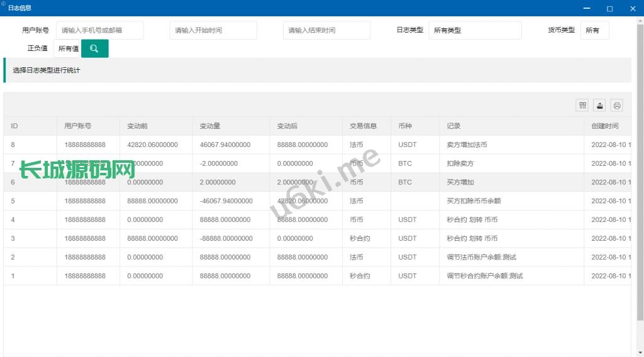Image resolution: width=644 pixels, height=357 pixels.
Task: Click the start time input field
Action: (213, 30)
